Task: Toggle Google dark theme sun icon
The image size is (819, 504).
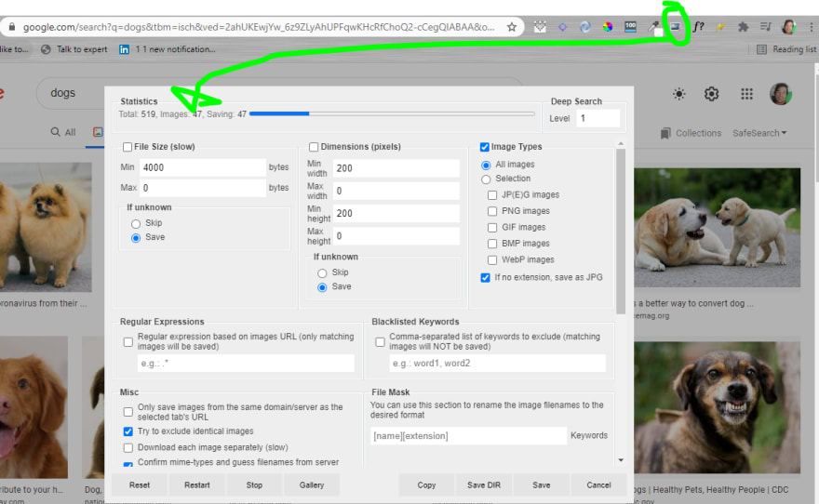Action: click(678, 94)
